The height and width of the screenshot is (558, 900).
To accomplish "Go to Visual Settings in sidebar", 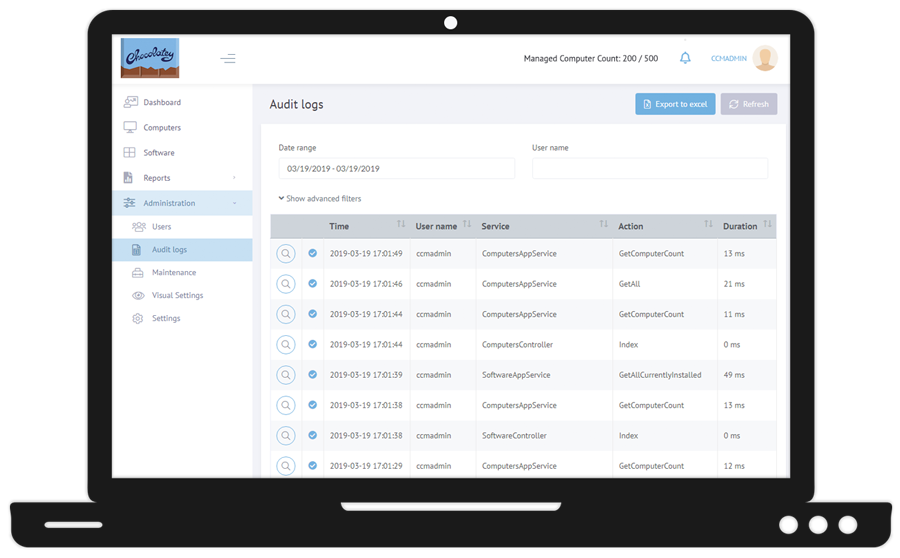I will pyautogui.click(x=177, y=296).
